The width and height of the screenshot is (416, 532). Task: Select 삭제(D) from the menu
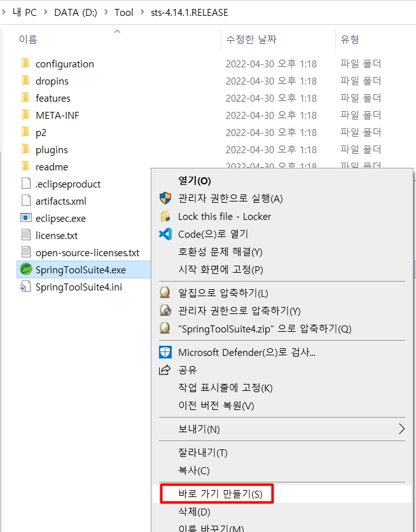282,512
